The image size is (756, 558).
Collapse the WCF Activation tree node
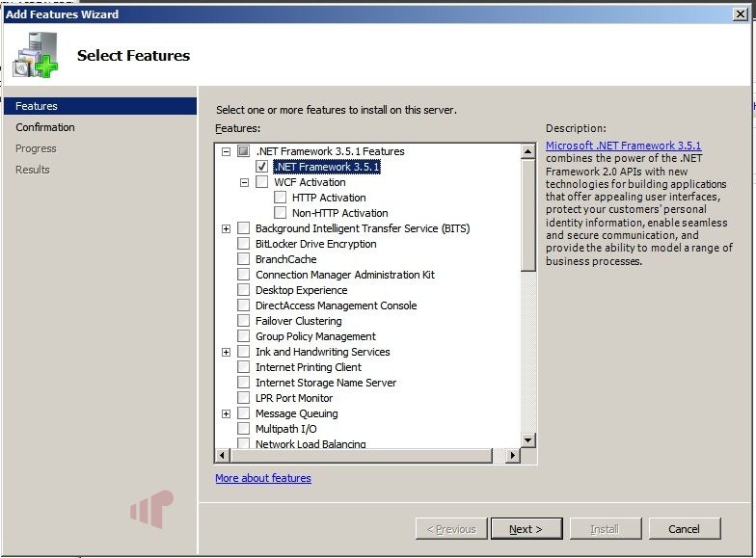244,183
